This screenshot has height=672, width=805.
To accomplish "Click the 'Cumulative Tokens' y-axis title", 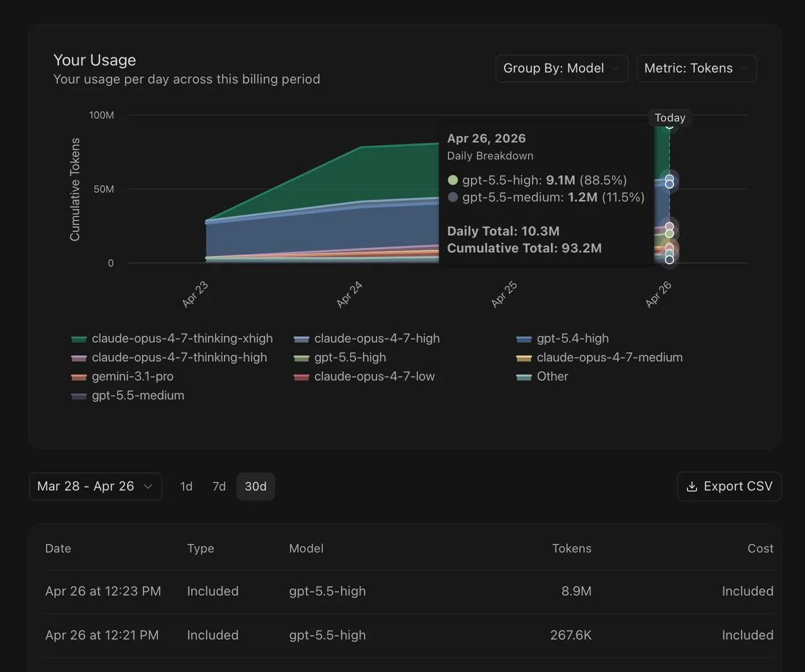I will click(75, 189).
